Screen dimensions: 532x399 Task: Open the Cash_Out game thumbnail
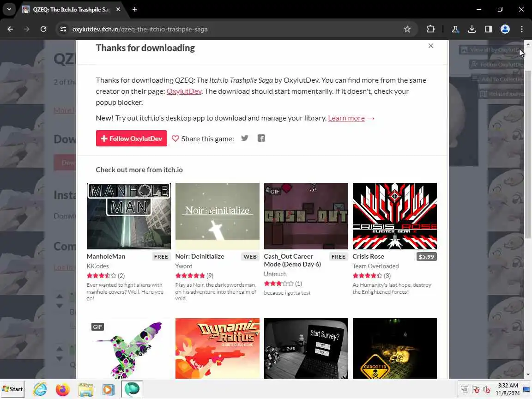pyautogui.click(x=306, y=216)
